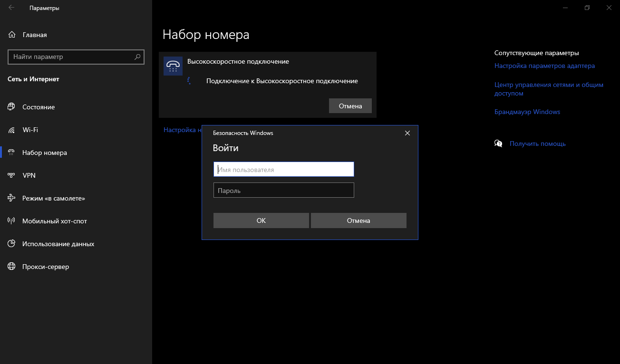This screenshot has width=620, height=364.
Task: Click OK in the sign-in dialog
Action: [x=261, y=220]
